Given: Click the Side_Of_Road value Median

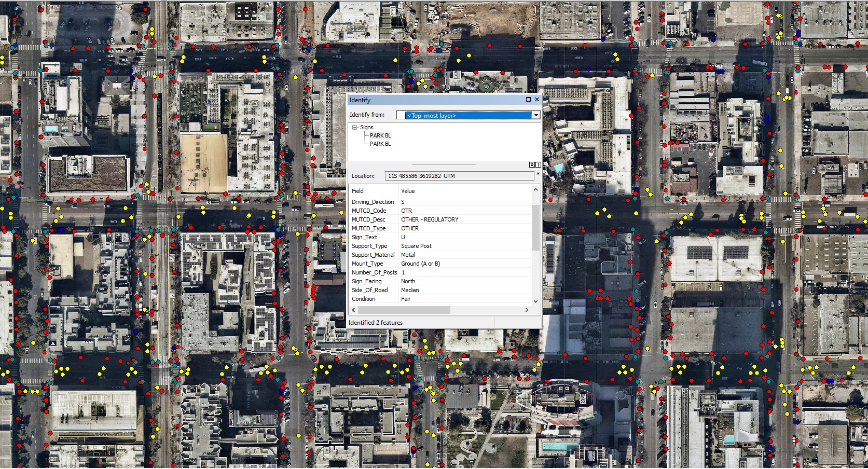Looking at the screenshot, I should pos(410,290).
